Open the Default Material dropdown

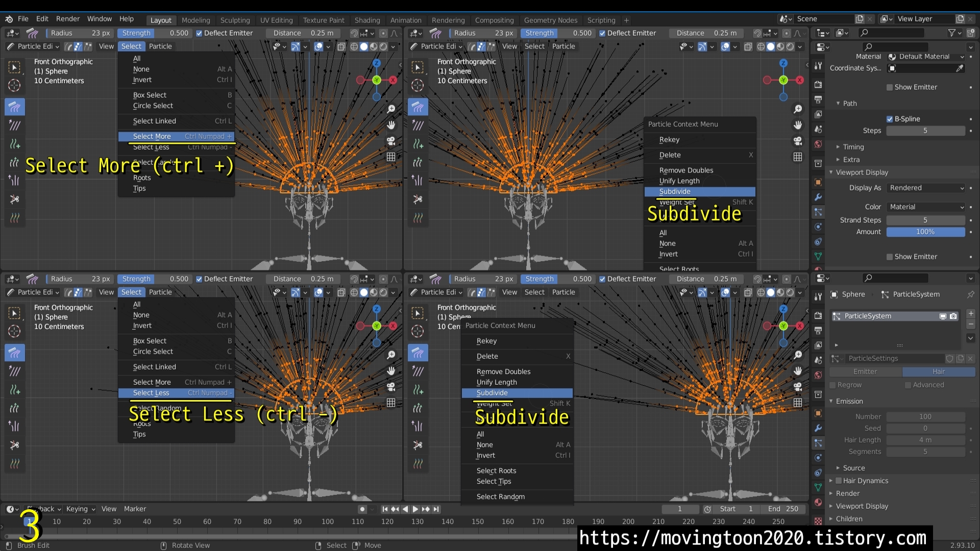(926, 57)
